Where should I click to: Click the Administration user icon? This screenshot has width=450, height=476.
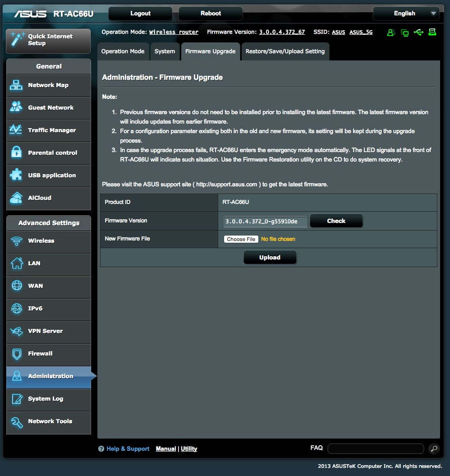pos(17,376)
